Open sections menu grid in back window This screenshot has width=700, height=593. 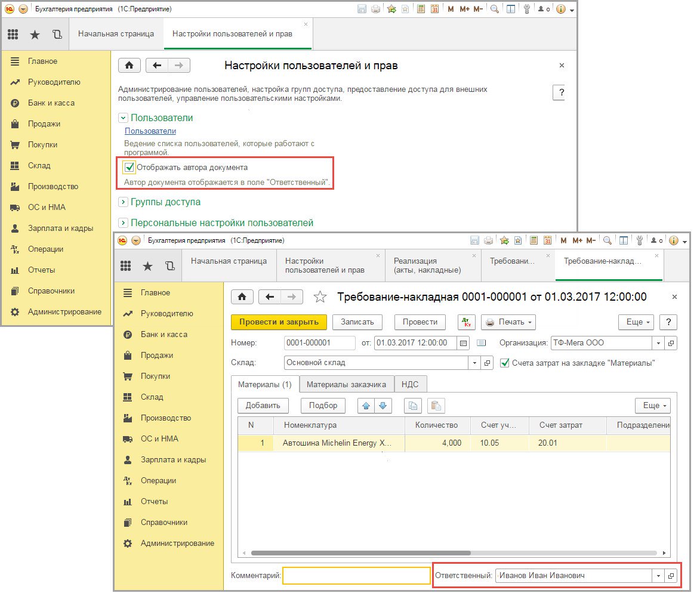(13, 34)
